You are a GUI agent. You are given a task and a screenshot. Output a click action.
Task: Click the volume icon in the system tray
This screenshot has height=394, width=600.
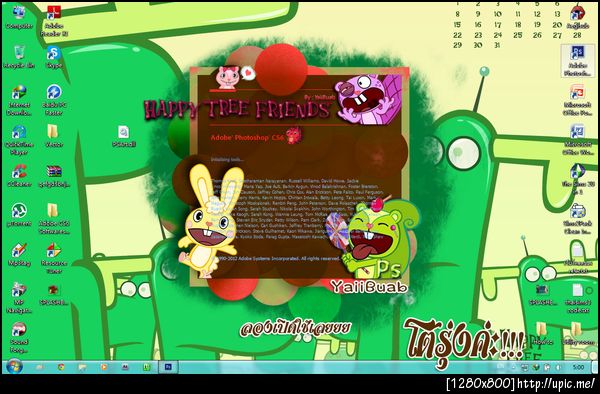coord(558,367)
